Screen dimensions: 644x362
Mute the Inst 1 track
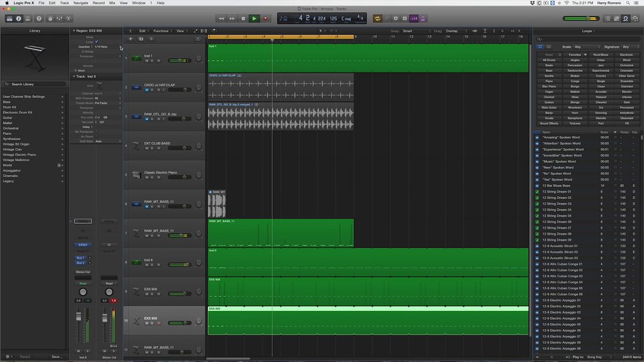pyautogui.click(x=147, y=61)
